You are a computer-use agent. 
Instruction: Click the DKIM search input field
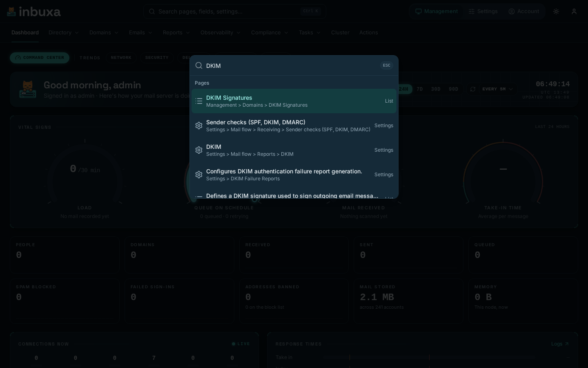click(291, 65)
